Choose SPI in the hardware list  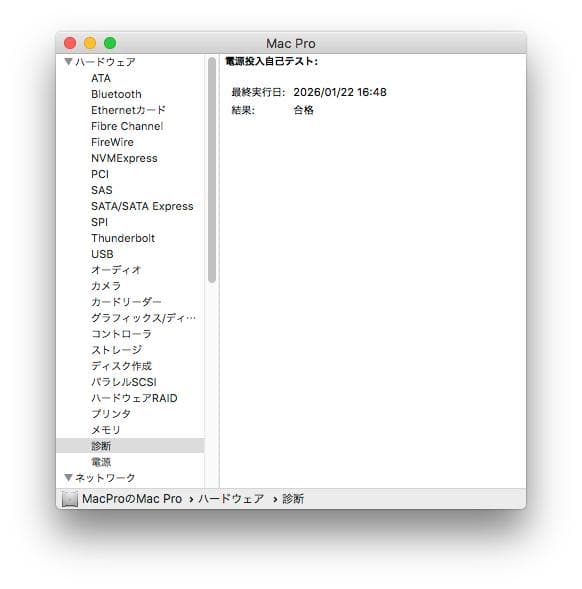pyautogui.click(x=99, y=222)
